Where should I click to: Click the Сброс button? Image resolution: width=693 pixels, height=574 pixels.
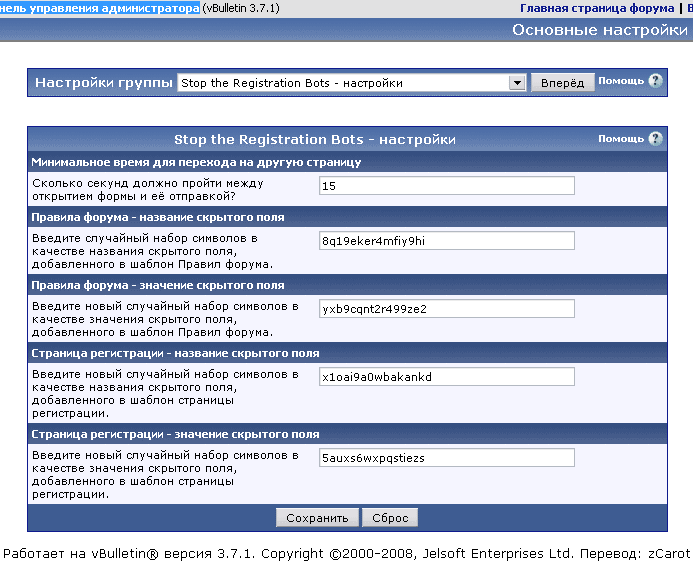tap(390, 517)
